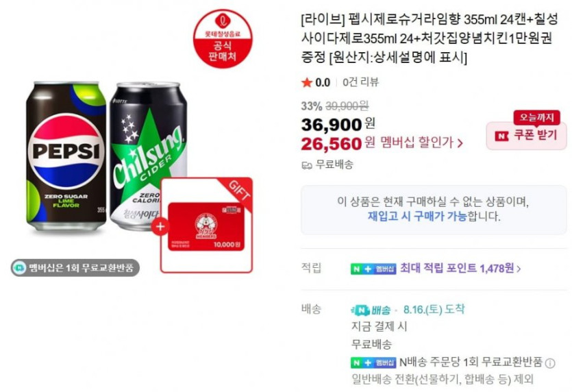Viewport: 572px width, 392px height.
Task: Click the info icon beside 무료교환반품
Action: [550, 363]
